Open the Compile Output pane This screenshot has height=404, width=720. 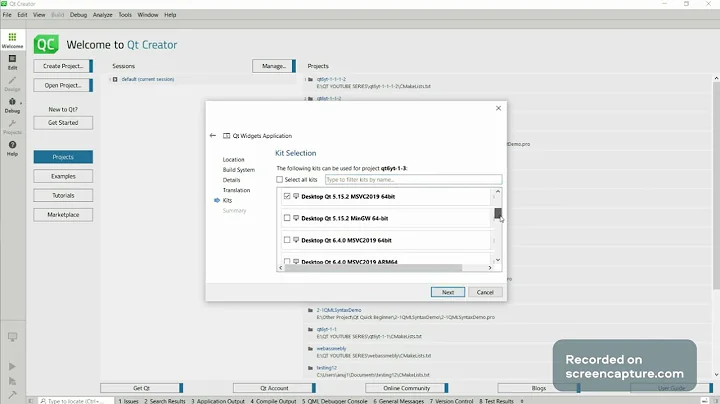(273, 401)
